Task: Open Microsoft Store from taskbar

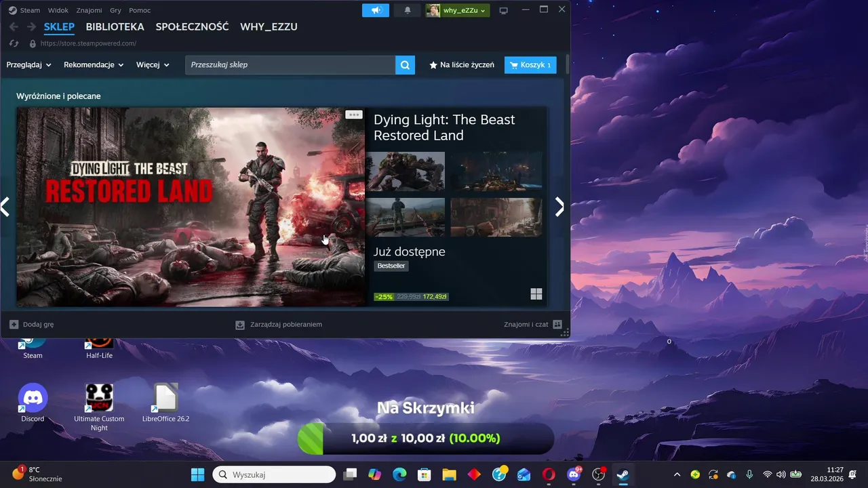Action: [424, 474]
